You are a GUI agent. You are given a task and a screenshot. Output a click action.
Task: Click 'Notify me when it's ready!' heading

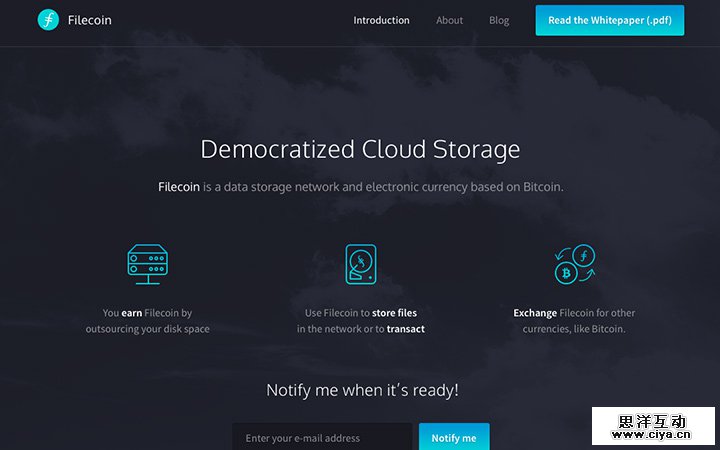tap(362, 390)
